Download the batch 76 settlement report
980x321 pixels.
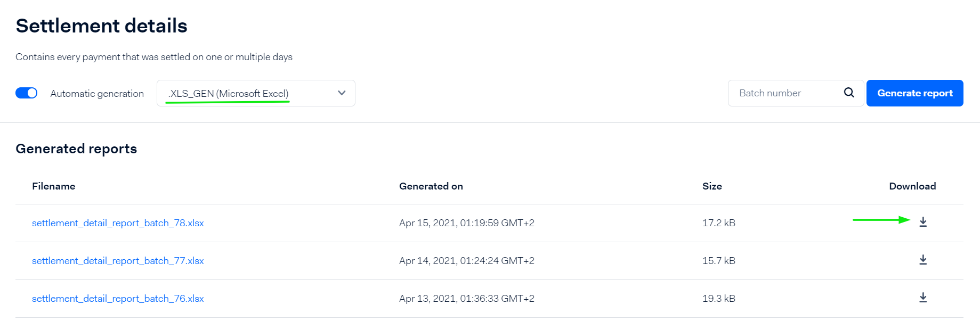coord(923,298)
